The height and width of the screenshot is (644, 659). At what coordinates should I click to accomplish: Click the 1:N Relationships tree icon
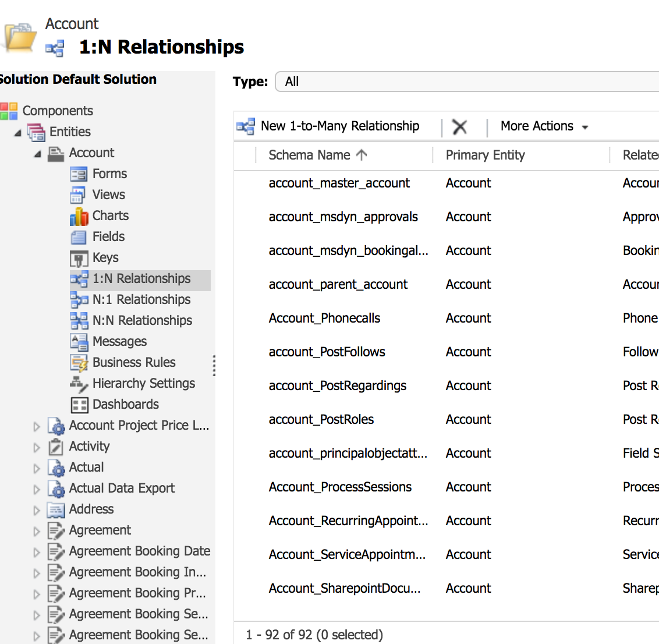point(79,279)
